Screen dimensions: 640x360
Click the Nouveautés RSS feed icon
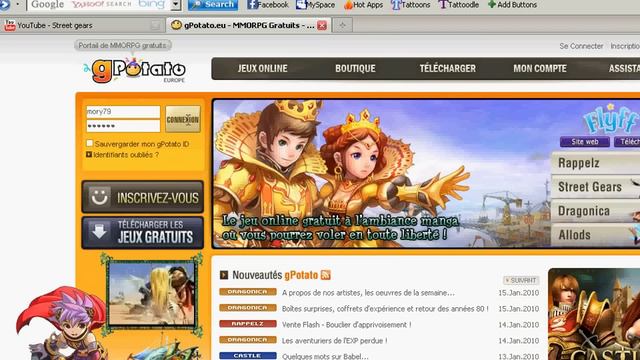tap(326, 275)
